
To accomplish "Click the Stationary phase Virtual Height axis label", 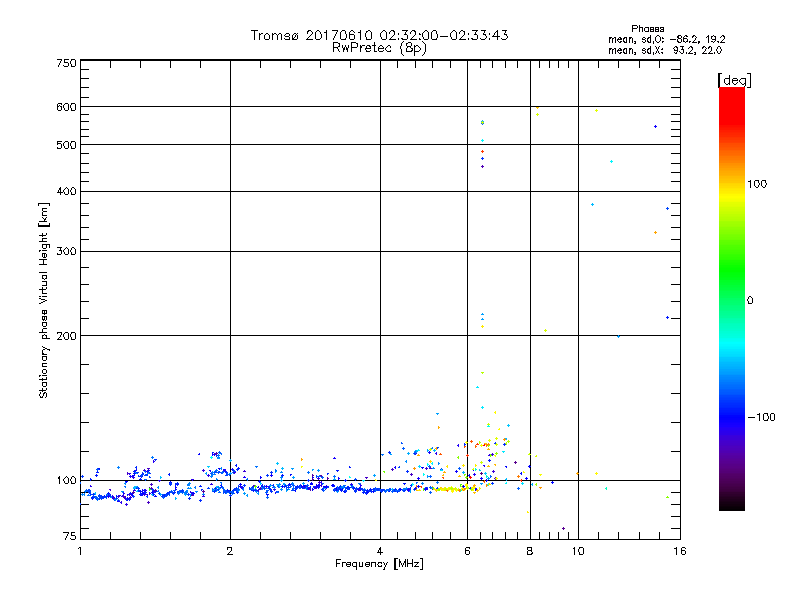I will pyautogui.click(x=44, y=301).
